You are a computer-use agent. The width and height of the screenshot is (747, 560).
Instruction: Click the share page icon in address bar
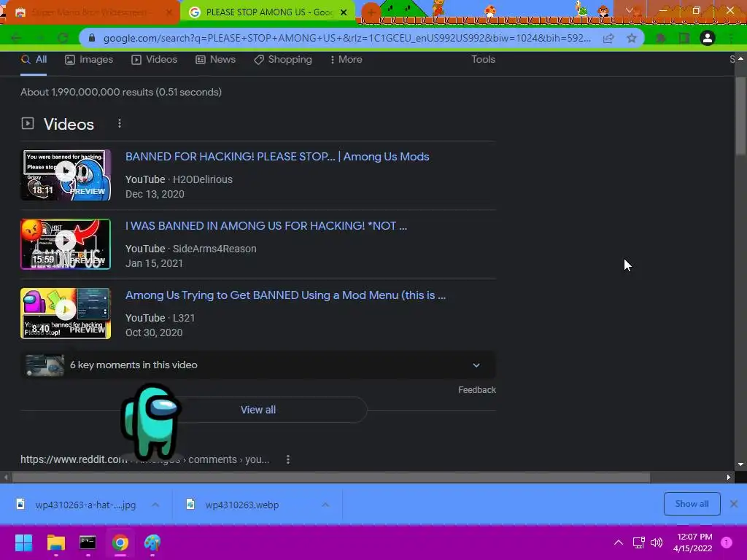(x=608, y=39)
